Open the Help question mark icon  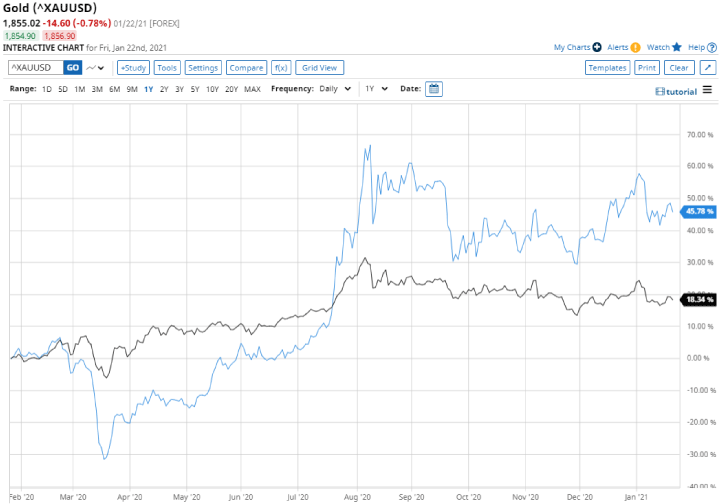(x=712, y=47)
